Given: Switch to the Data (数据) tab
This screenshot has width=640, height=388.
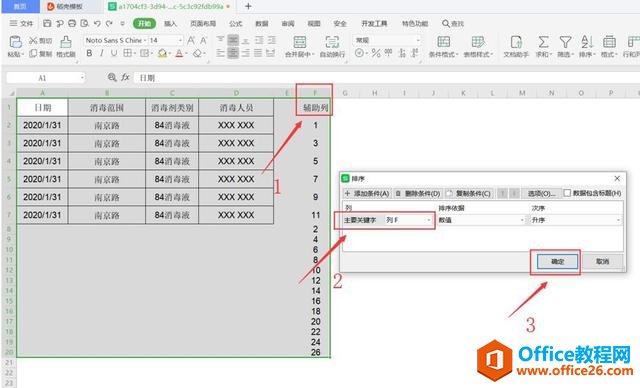Looking at the screenshot, I should point(262,23).
